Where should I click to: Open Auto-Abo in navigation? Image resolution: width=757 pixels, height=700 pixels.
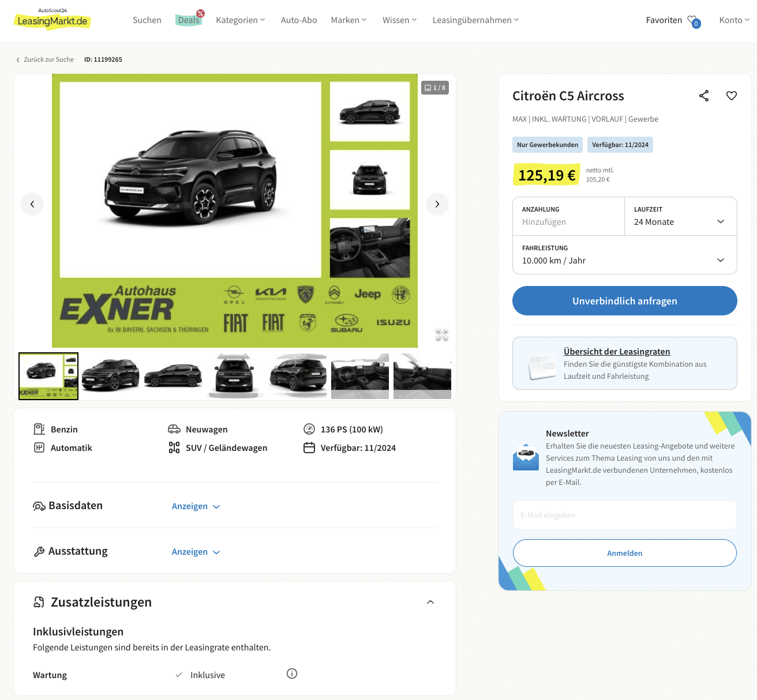coord(299,20)
